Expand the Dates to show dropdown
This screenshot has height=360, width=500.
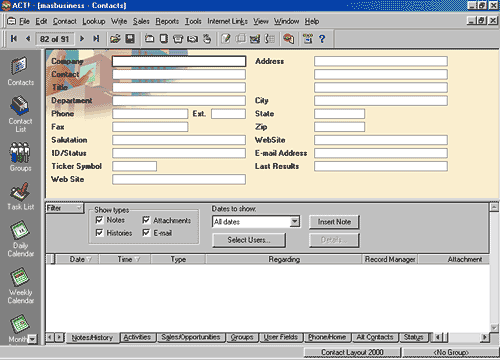[x=294, y=222]
